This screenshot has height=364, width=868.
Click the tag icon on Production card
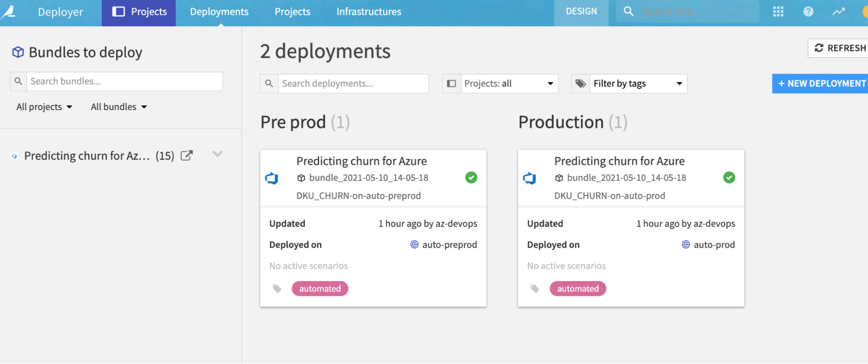point(535,289)
